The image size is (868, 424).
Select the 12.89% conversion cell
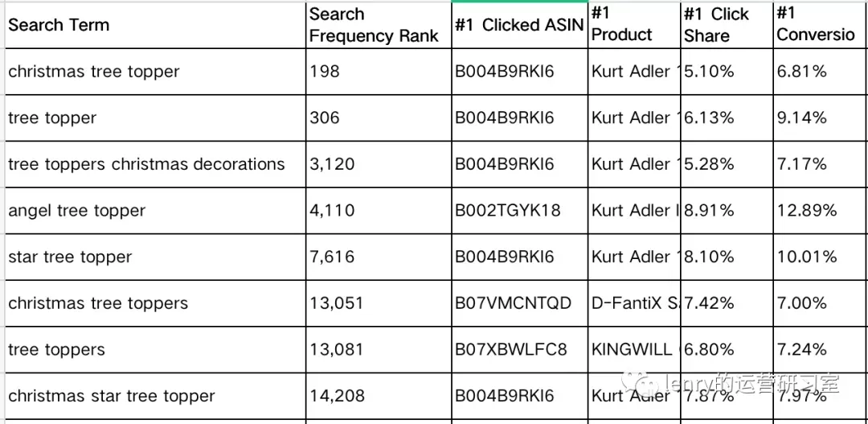821,211
